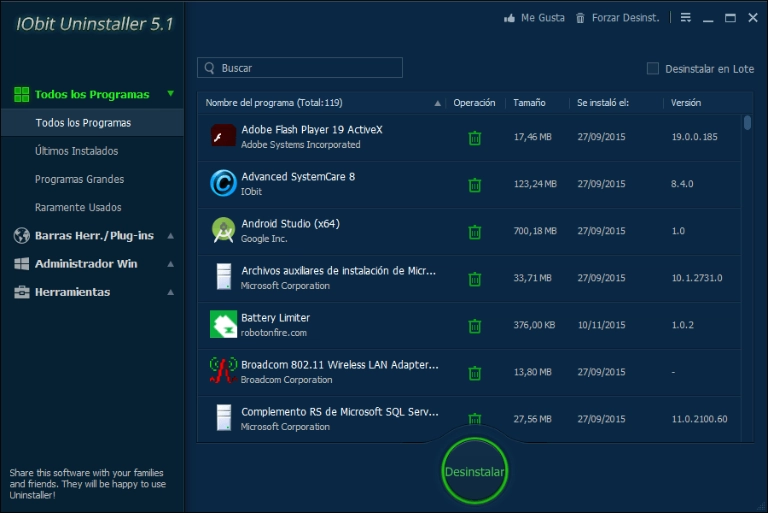
Task: Click the trash icon for Battery Limiter
Action: coord(475,326)
